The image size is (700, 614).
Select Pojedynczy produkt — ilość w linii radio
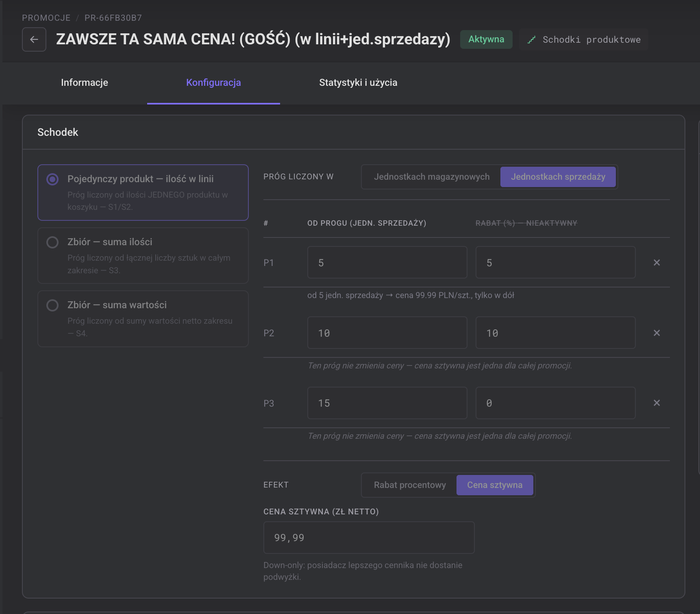coord(52,179)
